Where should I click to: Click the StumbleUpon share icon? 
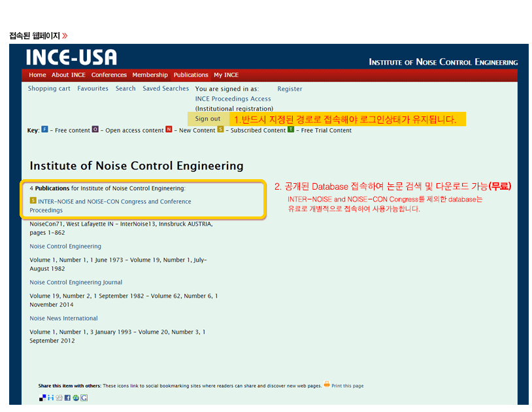[x=76, y=398]
